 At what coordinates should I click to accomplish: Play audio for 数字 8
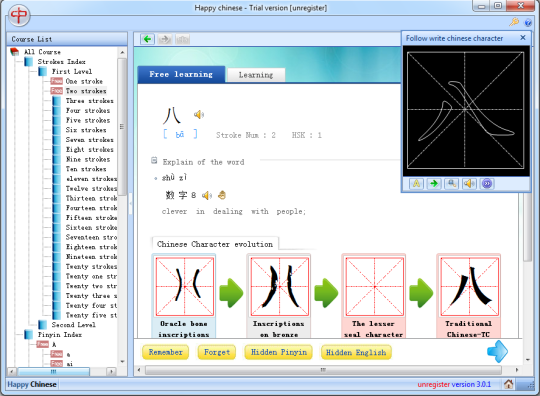tap(207, 196)
